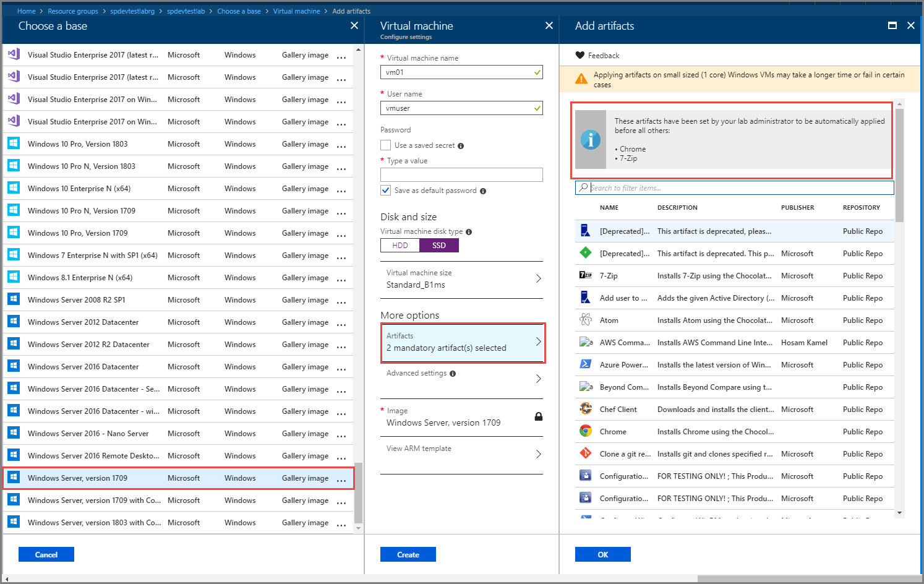
Task: Click the Windows 10 Pro, Version 1803 image icon
Action: [x=14, y=144]
